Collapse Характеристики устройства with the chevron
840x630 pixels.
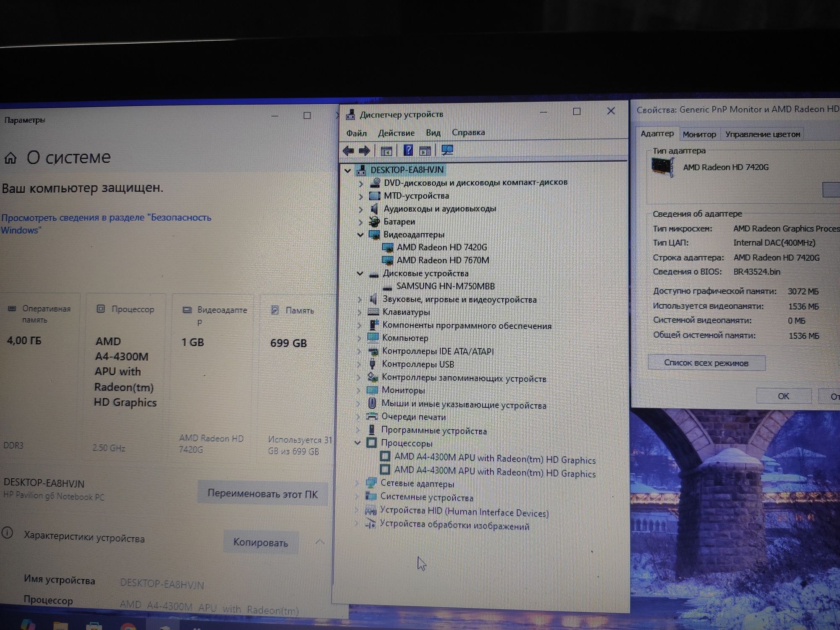pyautogui.click(x=320, y=542)
